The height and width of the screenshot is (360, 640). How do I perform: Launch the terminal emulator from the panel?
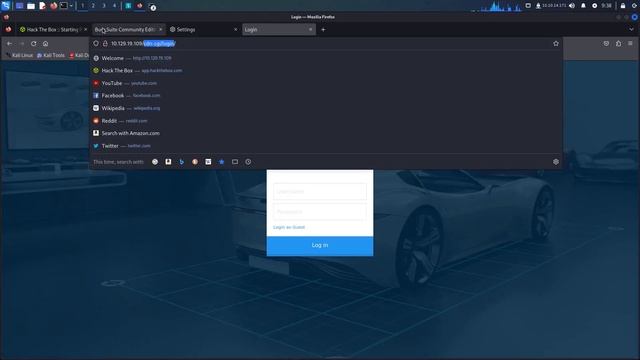64,6
